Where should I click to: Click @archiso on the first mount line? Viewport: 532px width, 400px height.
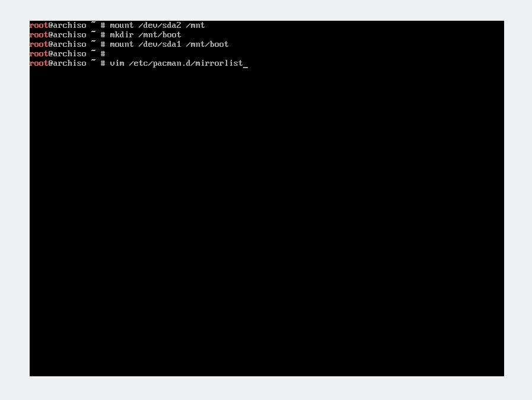point(67,25)
